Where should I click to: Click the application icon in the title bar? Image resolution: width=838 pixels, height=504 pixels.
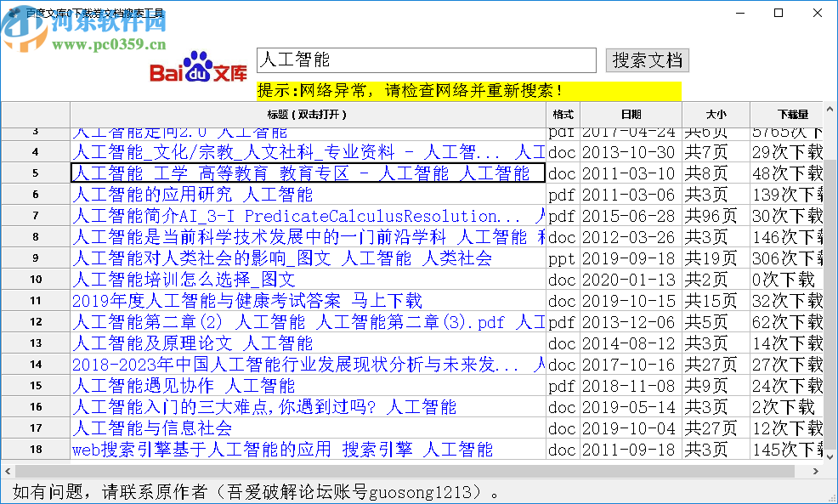click(14, 12)
